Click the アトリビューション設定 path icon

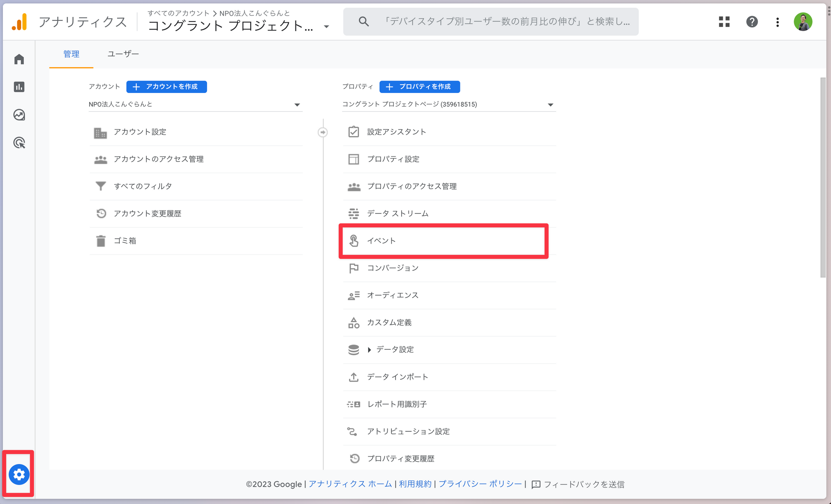coord(352,431)
